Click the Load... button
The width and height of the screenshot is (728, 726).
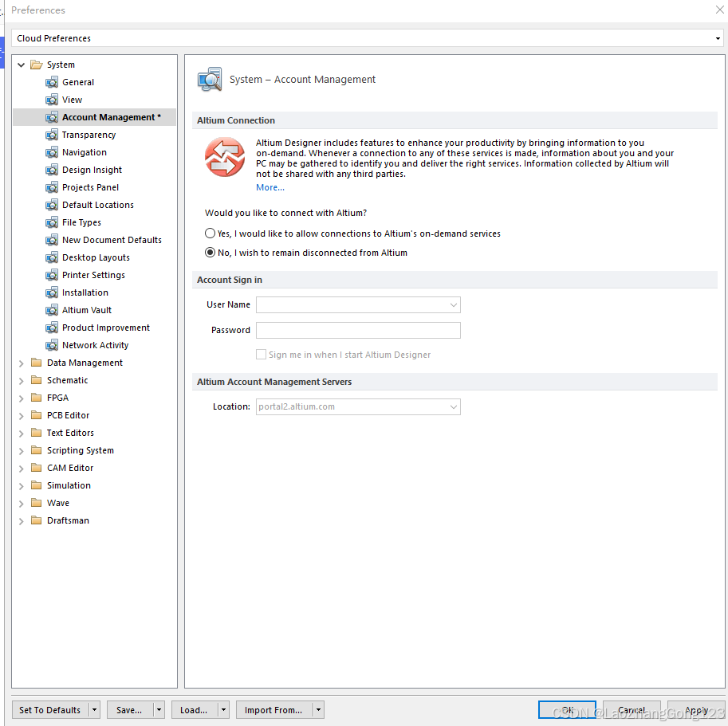[194, 710]
